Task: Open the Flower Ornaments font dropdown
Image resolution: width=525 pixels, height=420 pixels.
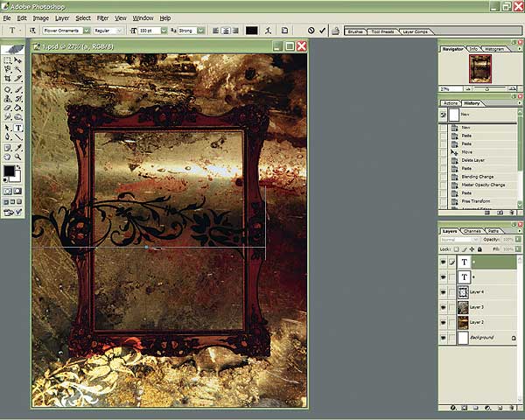Action: 86,31
